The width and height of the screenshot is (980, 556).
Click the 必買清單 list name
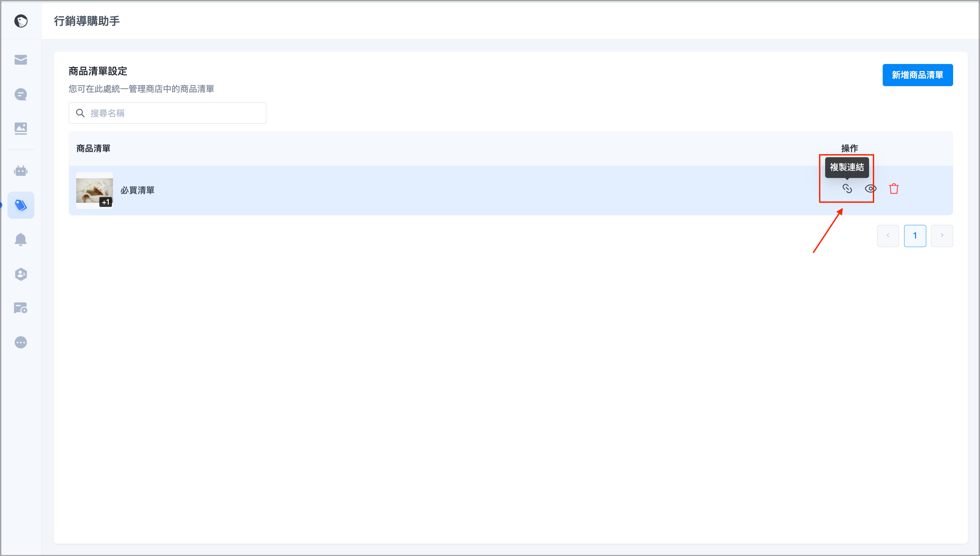point(137,190)
